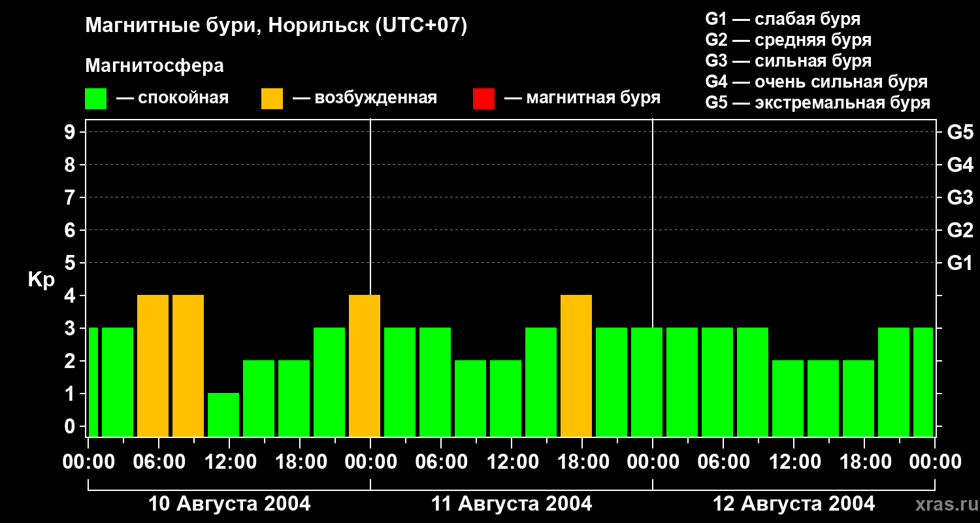This screenshot has width=980, height=523.
Task: Click the '06:00' tick label for 11 August
Action: pyautogui.click(x=441, y=462)
